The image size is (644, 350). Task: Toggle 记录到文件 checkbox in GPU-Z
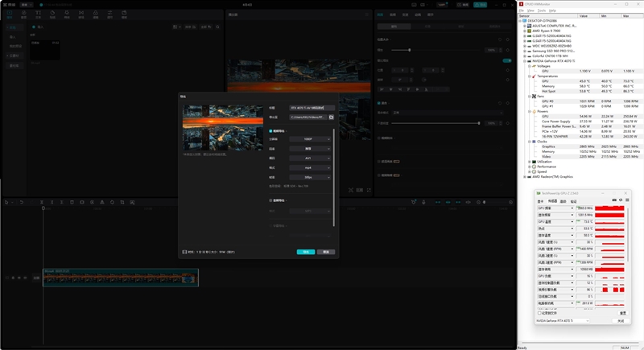pyautogui.click(x=539, y=313)
